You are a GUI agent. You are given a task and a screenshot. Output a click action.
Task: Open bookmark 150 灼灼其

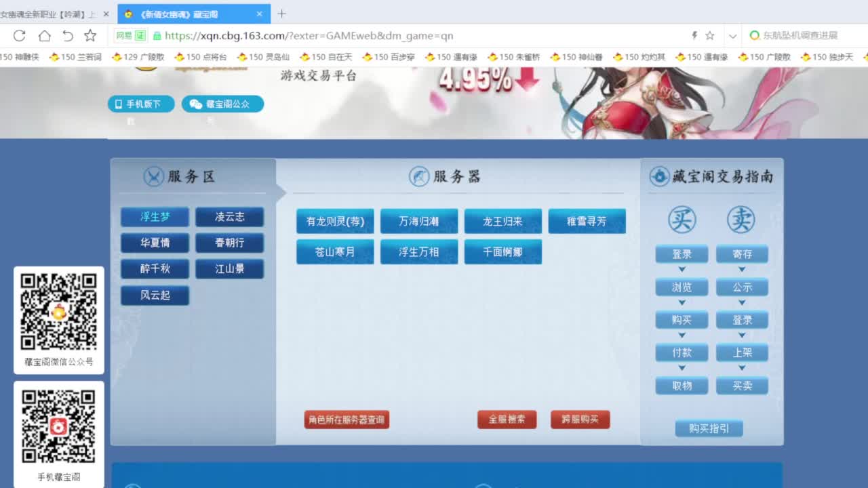point(639,57)
